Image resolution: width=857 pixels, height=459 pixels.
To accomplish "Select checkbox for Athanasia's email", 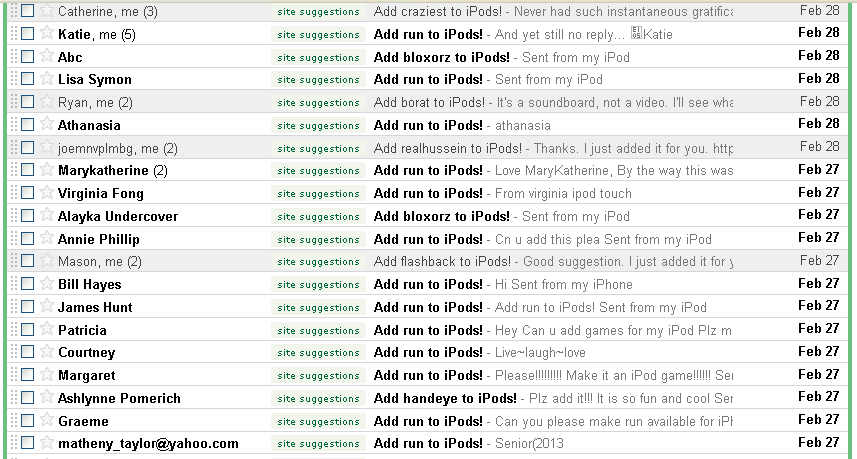I will tap(27, 125).
